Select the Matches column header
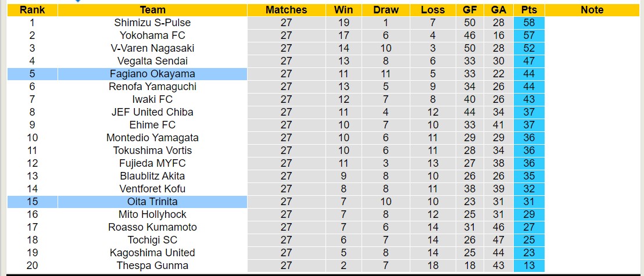Image resolution: width=644 pixels, height=276 pixels. click(x=286, y=10)
